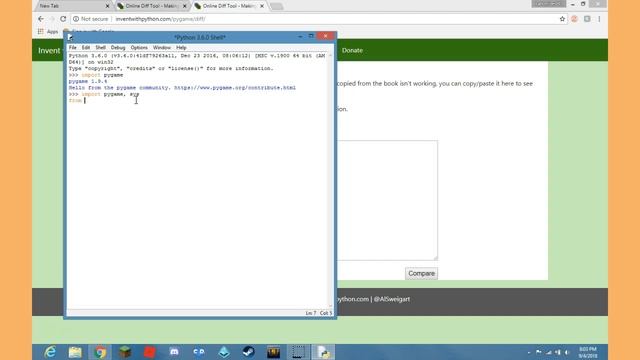Click the text area resize grip corner
Image resolution: width=640 pixels, height=360 pixels.
click(436, 258)
